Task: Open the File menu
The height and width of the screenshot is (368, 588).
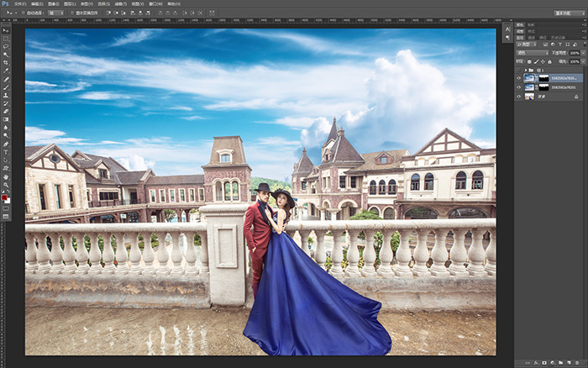Action: [20, 3]
